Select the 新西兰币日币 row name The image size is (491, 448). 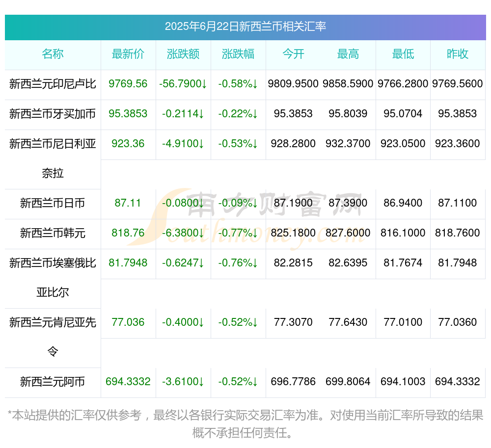[x=53, y=203]
